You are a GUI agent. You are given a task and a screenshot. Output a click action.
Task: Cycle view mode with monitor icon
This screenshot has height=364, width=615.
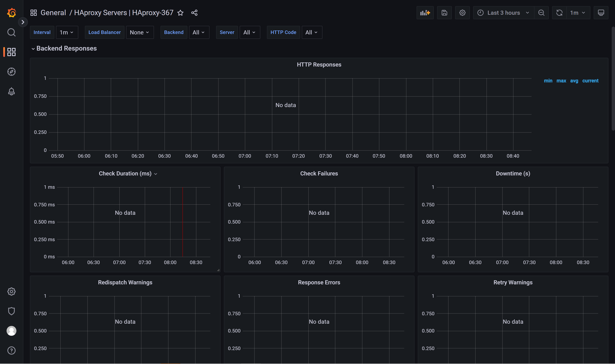tap(601, 13)
